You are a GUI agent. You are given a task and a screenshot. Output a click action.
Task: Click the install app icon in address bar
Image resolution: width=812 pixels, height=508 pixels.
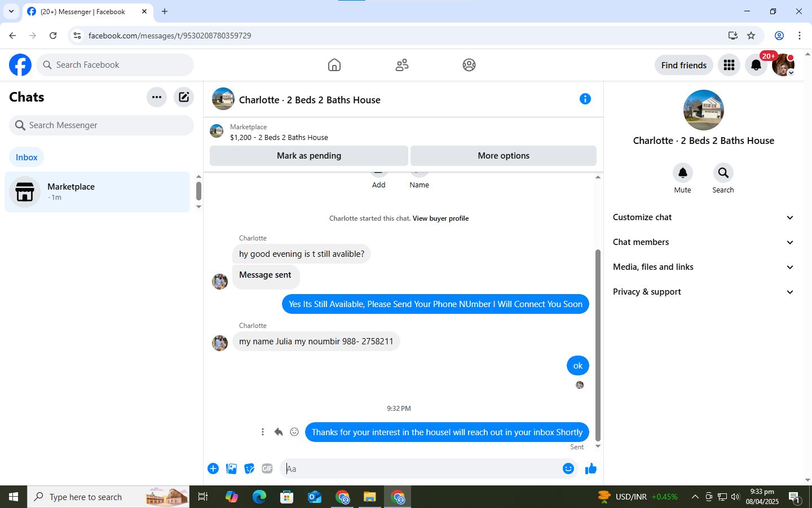pyautogui.click(x=732, y=36)
